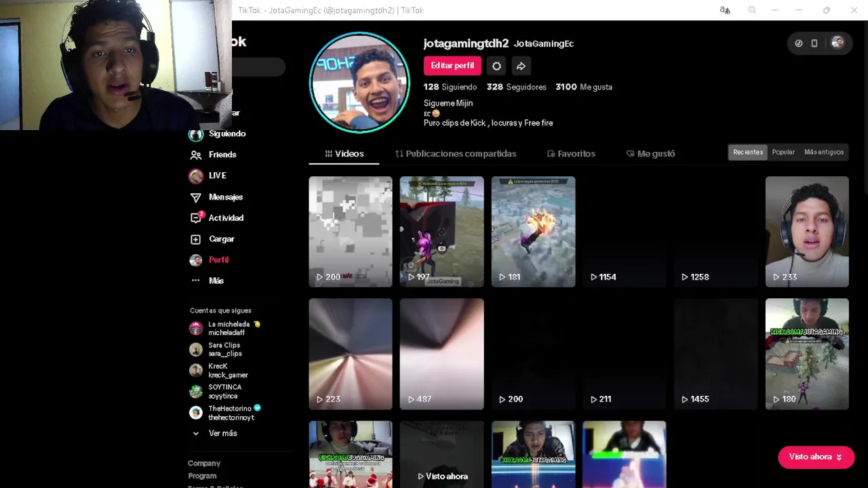Switch to the Favoritos tab

coord(571,154)
